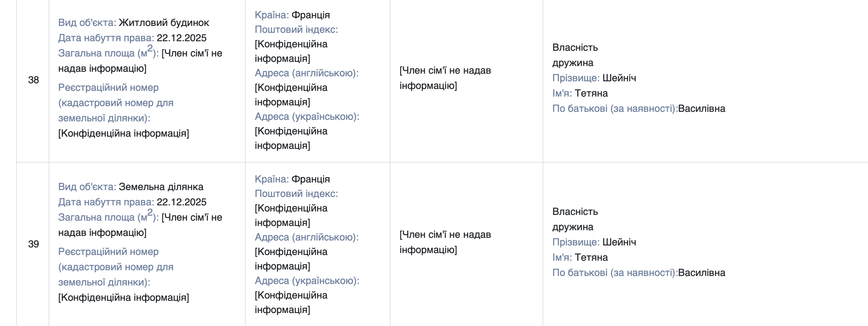Click 'Реєстраційний номер' label in row 39
The image size is (868, 326).
coord(108,252)
